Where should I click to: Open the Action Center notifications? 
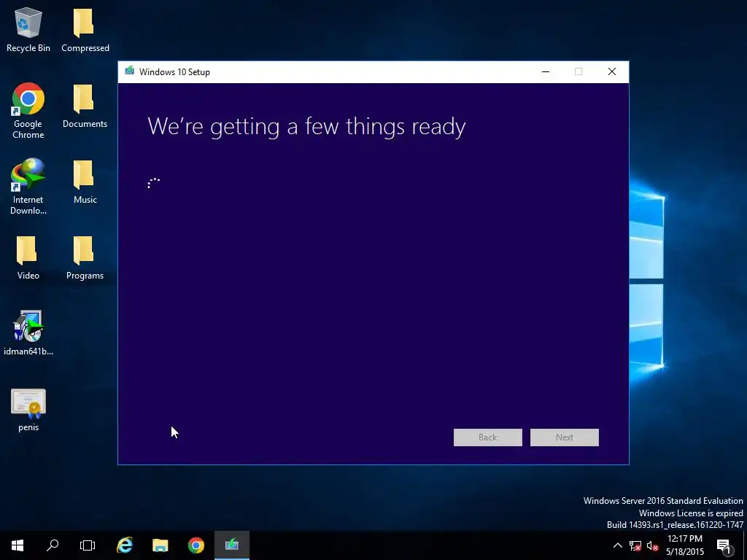click(x=724, y=545)
